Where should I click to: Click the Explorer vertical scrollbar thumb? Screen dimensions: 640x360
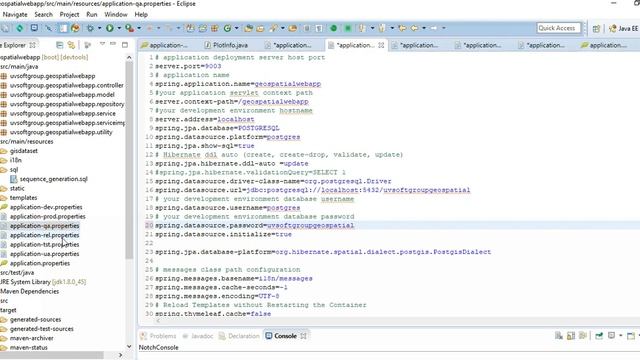(x=129, y=159)
